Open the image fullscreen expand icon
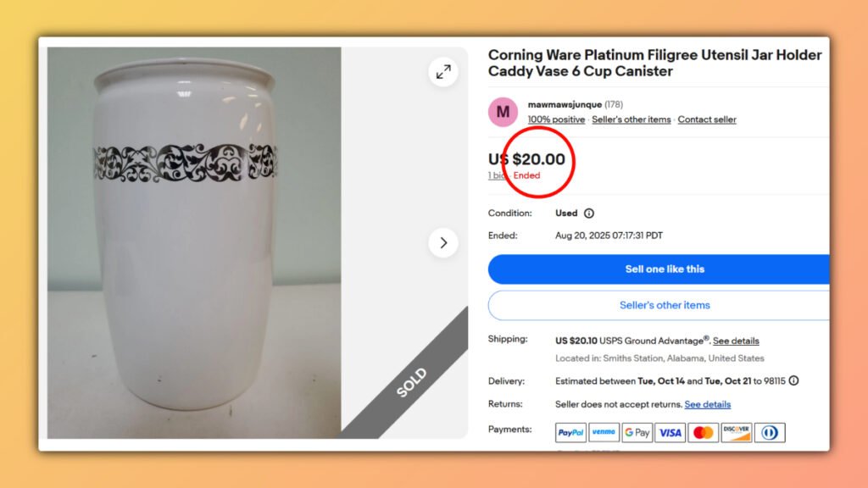The image size is (868, 488). (444, 71)
